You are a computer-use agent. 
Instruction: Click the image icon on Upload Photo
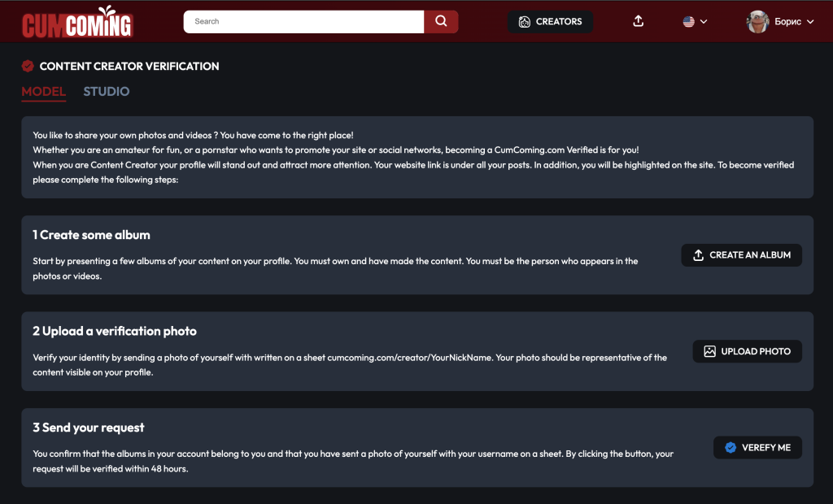709,351
